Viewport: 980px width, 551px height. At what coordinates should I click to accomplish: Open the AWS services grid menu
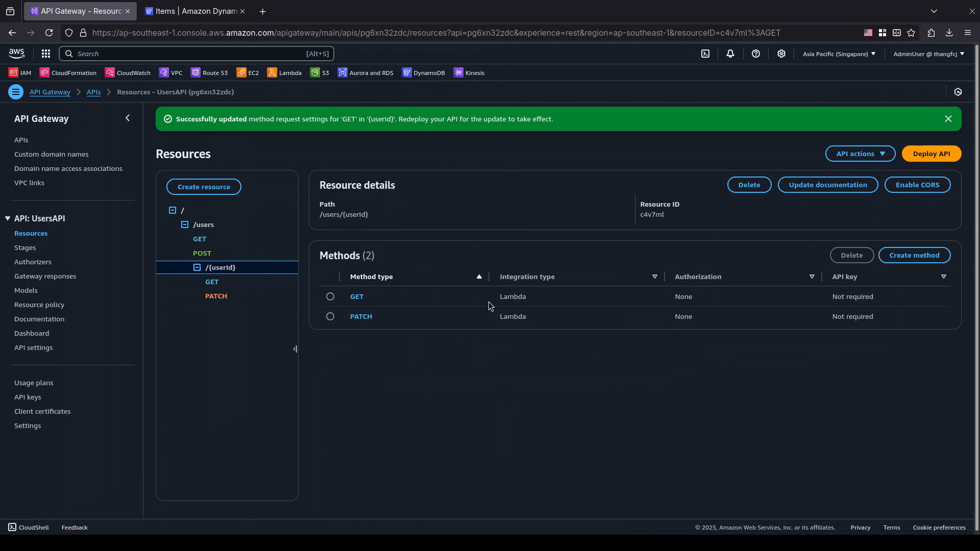(45, 54)
